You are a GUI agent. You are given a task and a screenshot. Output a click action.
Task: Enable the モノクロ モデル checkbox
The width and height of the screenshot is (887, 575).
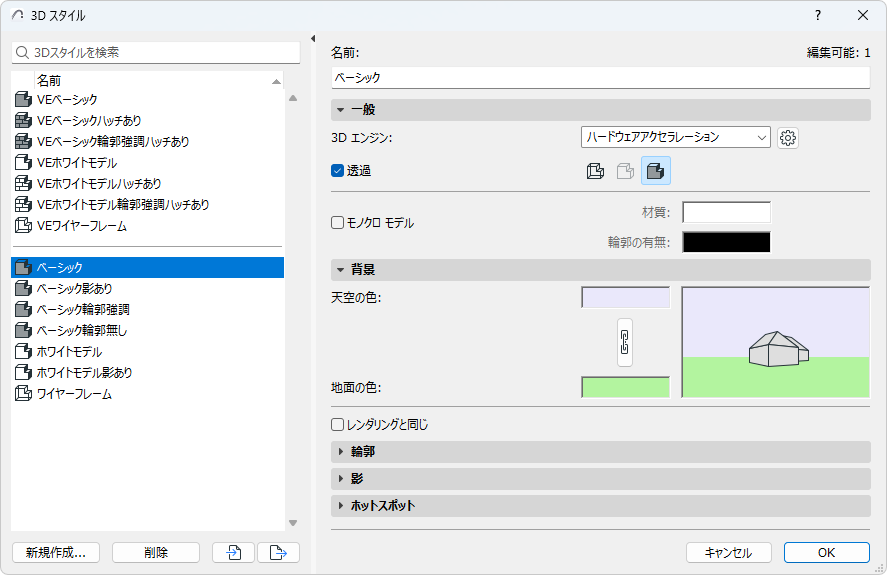[338, 223]
